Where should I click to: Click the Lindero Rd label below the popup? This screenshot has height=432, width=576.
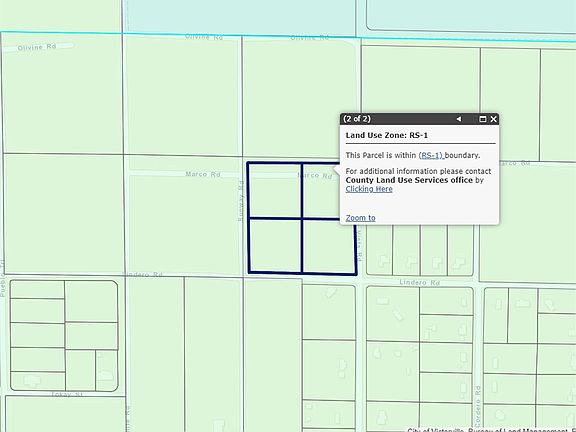[420, 282]
